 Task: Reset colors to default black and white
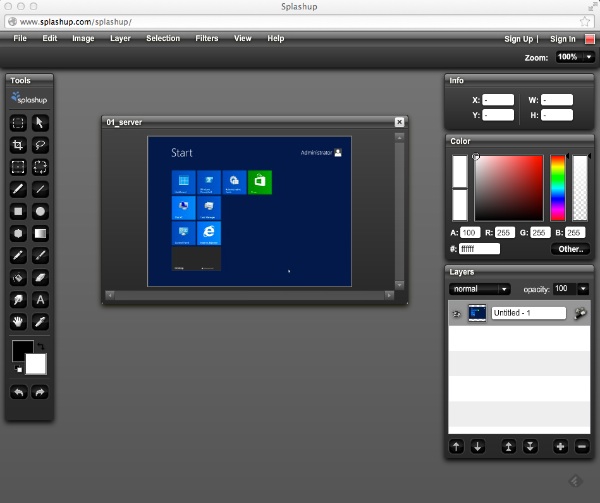point(16,370)
